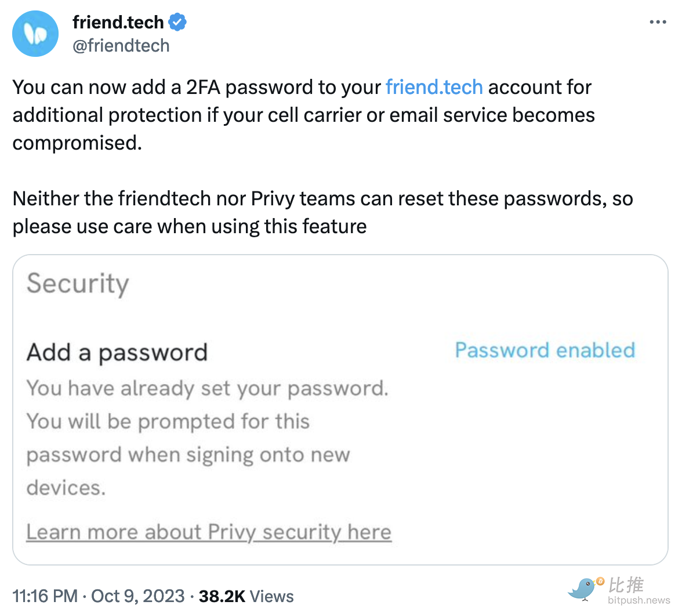The width and height of the screenshot is (682, 616).
Task: Click the bitpush.news watermark text
Action: (x=639, y=600)
